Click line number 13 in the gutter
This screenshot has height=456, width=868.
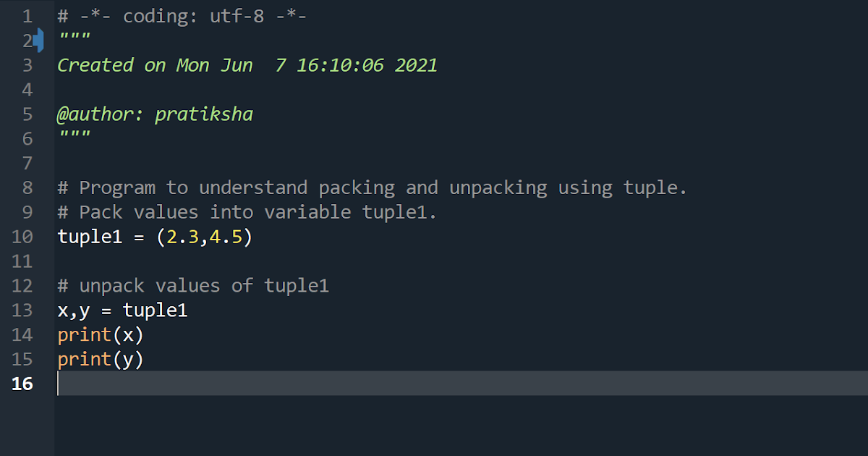point(22,310)
